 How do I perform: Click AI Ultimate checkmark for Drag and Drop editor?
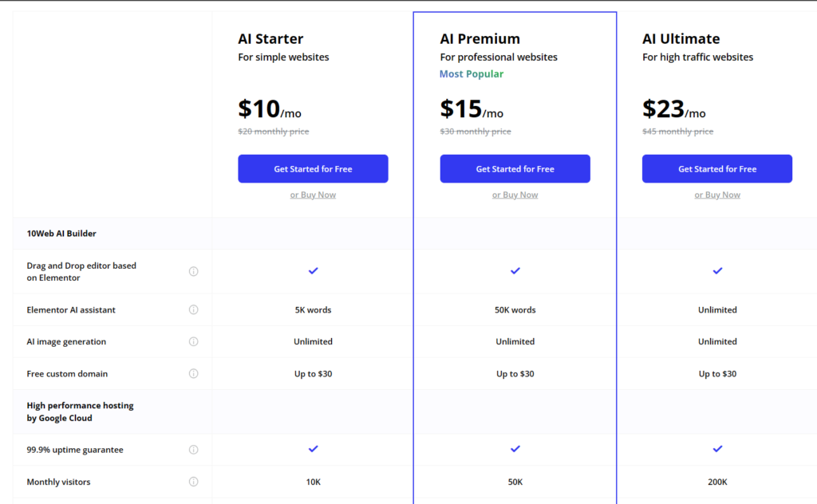(717, 271)
